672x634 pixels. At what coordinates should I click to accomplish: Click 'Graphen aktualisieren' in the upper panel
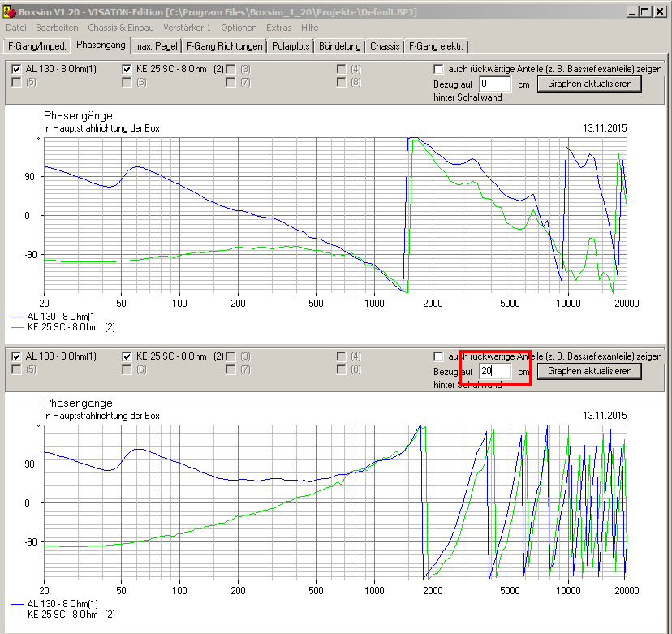tap(589, 84)
